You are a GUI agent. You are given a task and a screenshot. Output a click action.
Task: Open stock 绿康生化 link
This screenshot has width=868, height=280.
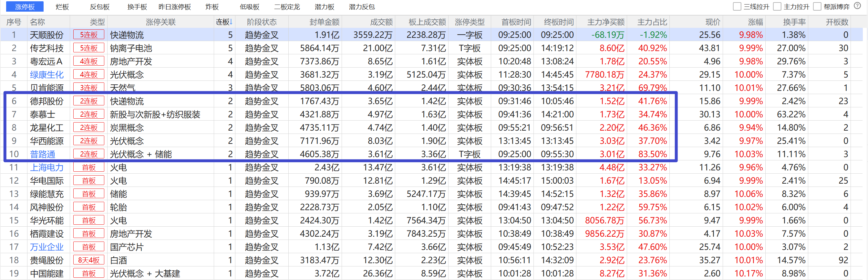46,75
